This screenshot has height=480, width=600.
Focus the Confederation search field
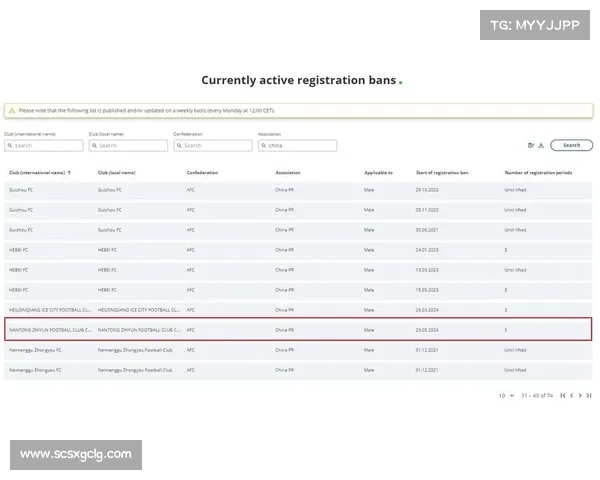click(x=213, y=145)
